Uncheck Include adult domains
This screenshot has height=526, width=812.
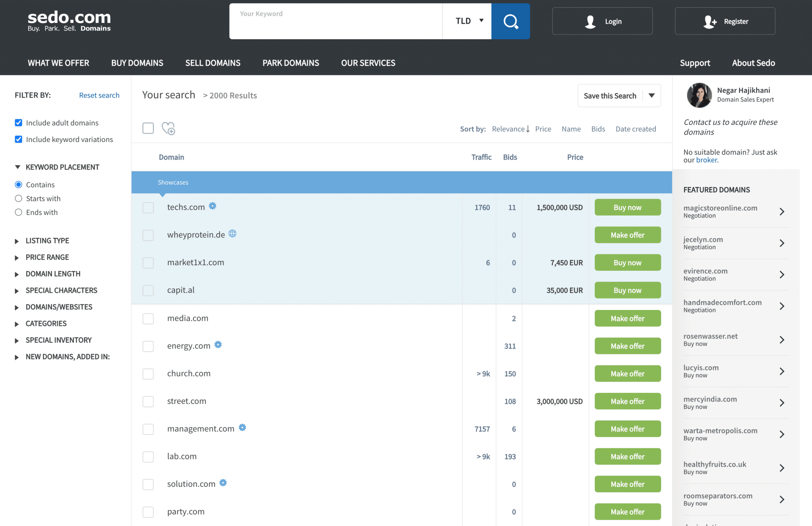pyautogui.click(x=18, y=122)
